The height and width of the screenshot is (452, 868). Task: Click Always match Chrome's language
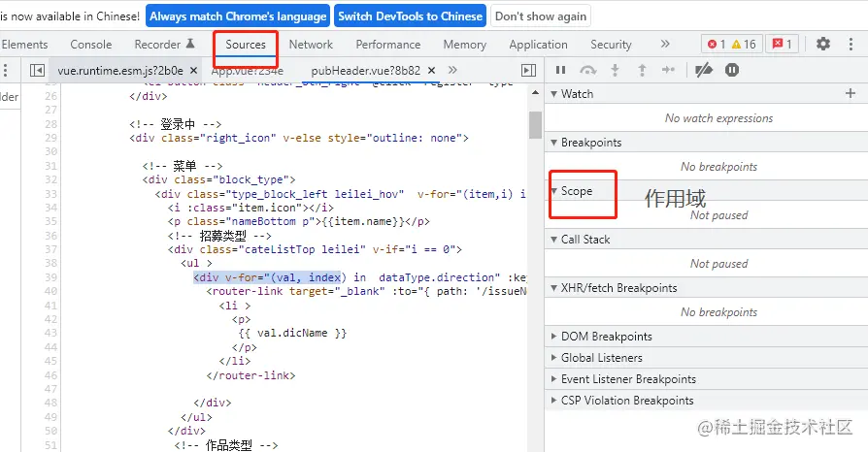238,16
